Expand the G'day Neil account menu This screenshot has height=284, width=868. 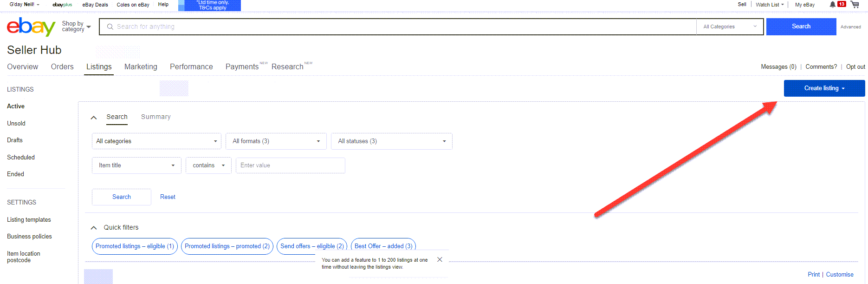click(x=25, y=5)
